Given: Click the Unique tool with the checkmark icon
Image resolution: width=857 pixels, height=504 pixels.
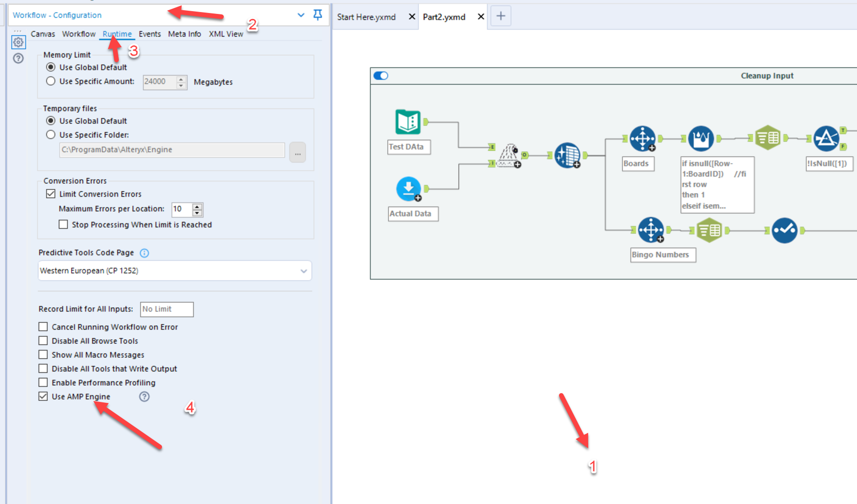Looking at the screenshot, I should tap(785, 230).
